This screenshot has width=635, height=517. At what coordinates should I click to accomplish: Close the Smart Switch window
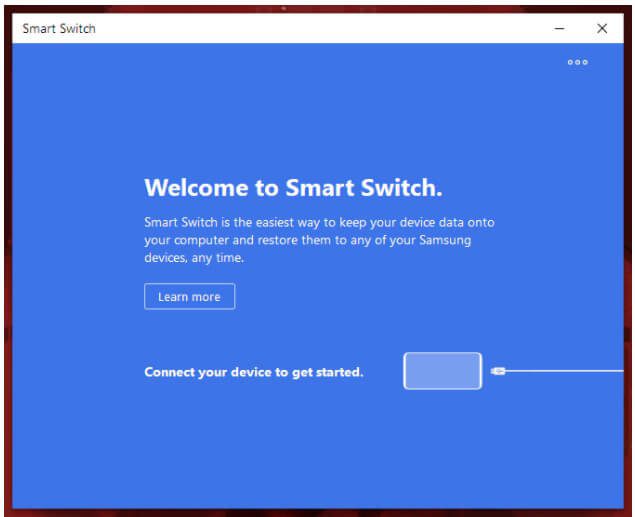602,28
